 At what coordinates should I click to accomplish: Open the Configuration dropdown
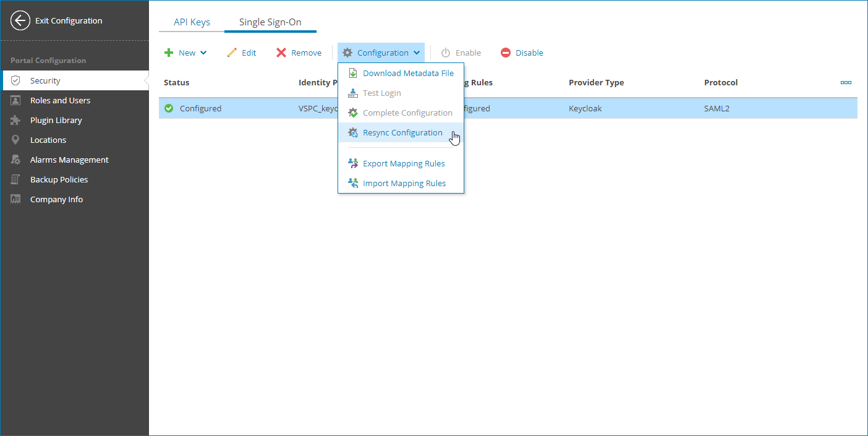pos(381,53)
